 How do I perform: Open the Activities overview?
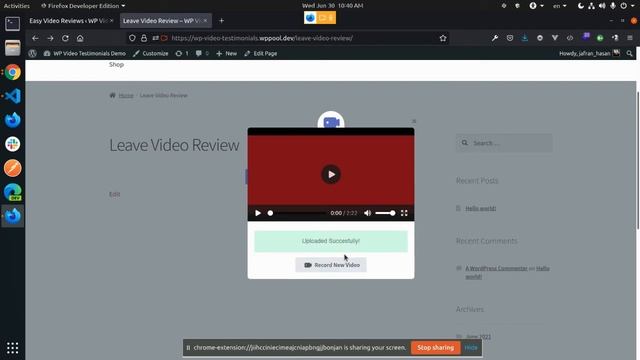[17, 6]
